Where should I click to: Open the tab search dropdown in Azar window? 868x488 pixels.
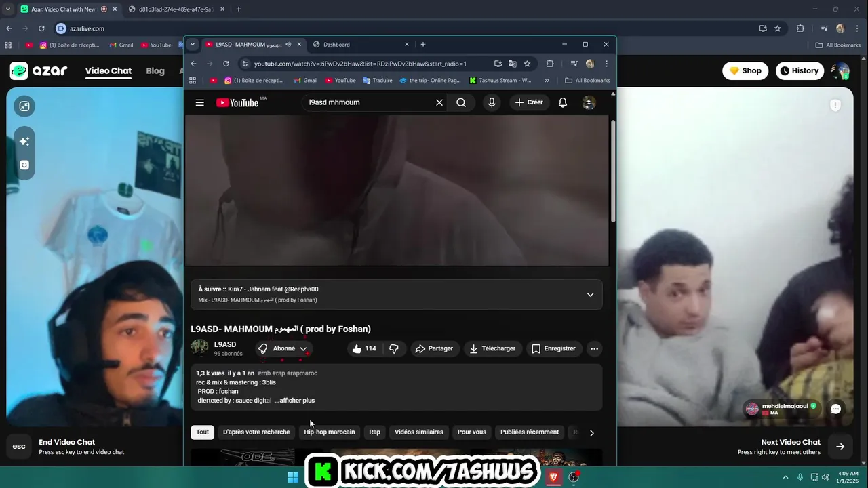tap(8, 9)
